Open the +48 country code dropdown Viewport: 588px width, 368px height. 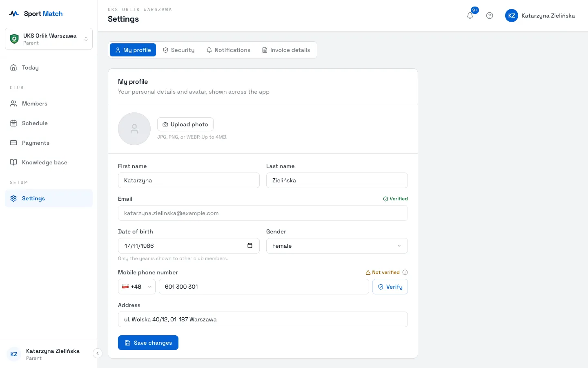[x=137, y=287]
